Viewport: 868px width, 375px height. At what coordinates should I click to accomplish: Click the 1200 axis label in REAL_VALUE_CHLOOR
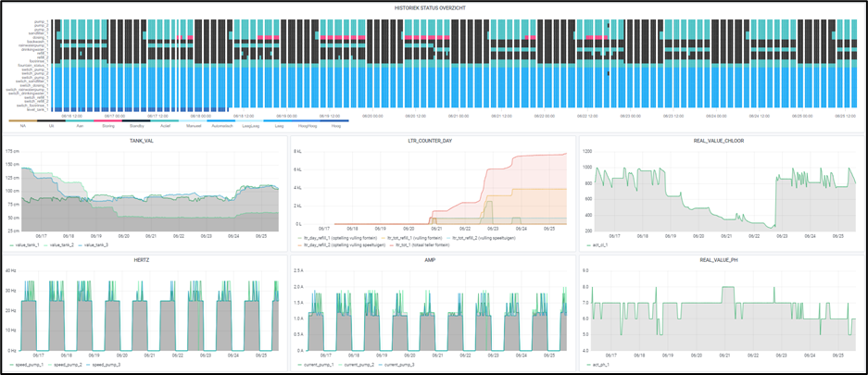click(587, 151)
